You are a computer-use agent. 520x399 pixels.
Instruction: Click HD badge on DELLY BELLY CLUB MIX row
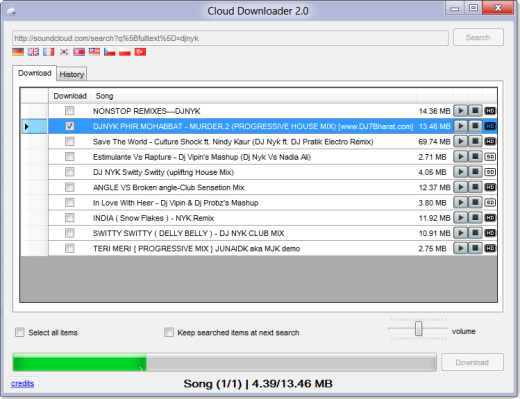tap(490, 233)
